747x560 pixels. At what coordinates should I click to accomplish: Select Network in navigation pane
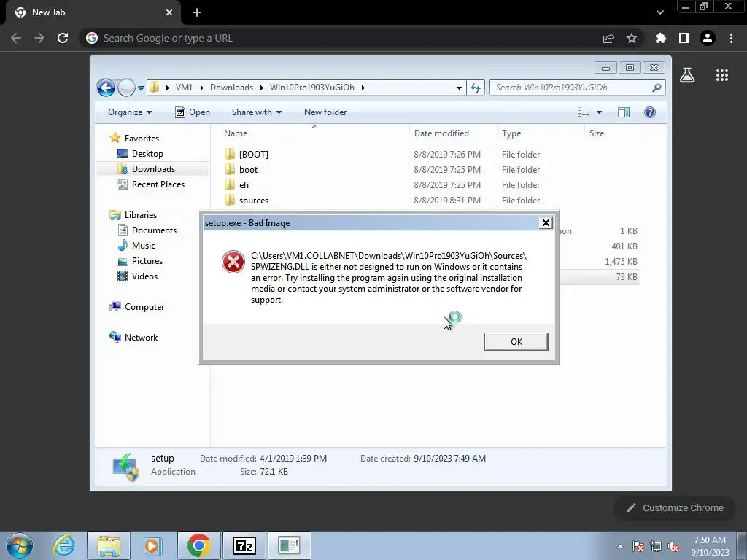tap(141, 337)
